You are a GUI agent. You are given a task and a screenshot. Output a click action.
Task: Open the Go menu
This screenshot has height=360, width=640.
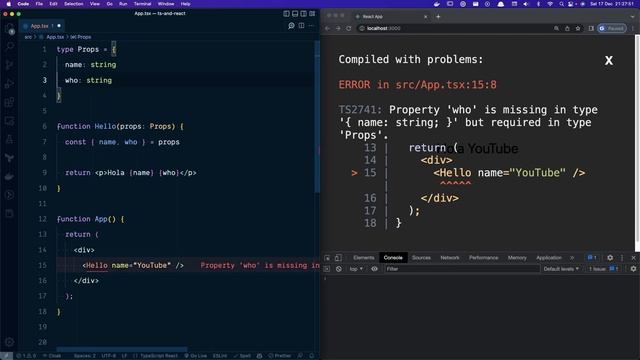click(109, 4)
